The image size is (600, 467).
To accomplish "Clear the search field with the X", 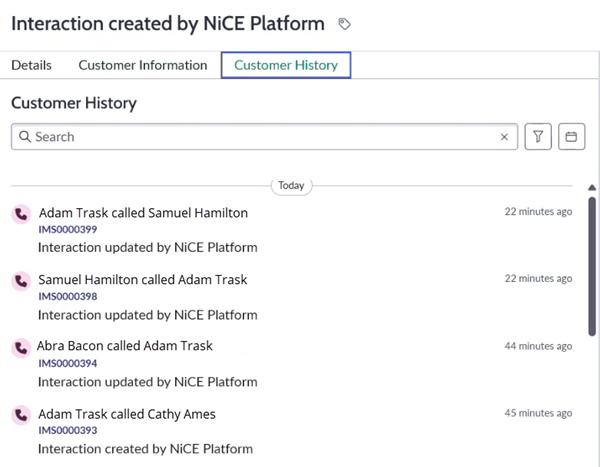I will (504, 137).
